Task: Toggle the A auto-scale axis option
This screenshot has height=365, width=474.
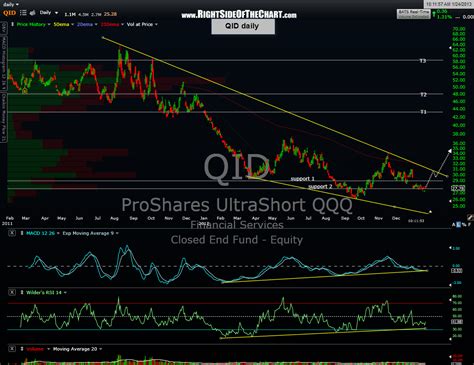Action: tap(453, 225)
